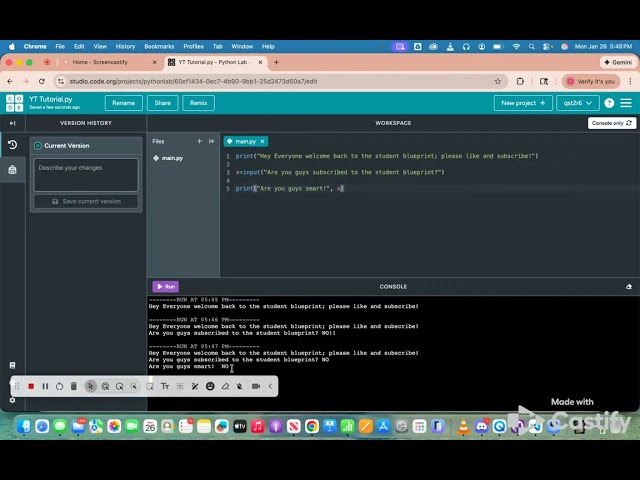Screen dimensions: 640x480
Task: Open Gemini in Chrome
Action: click(x=618, y=62)
